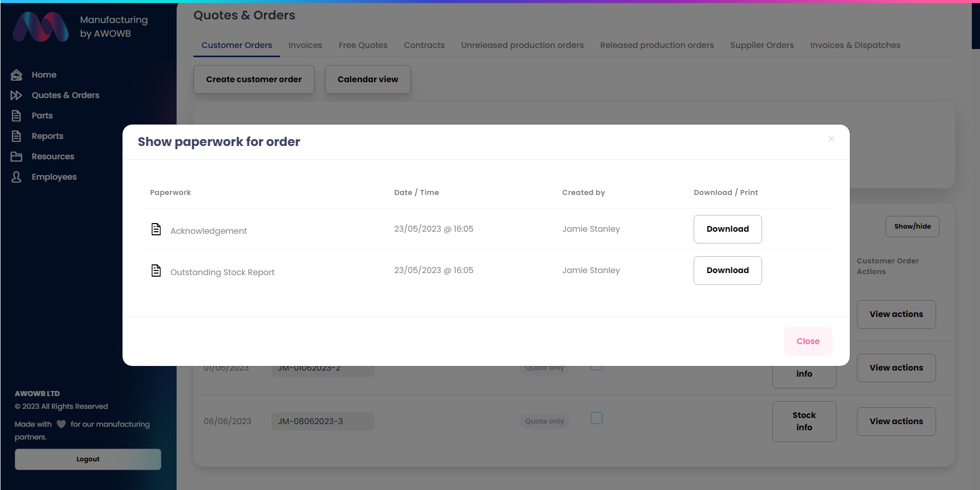Select Unreleased production orders tab
The width and height of the screenshot is (980, 490).
[522, 45]
